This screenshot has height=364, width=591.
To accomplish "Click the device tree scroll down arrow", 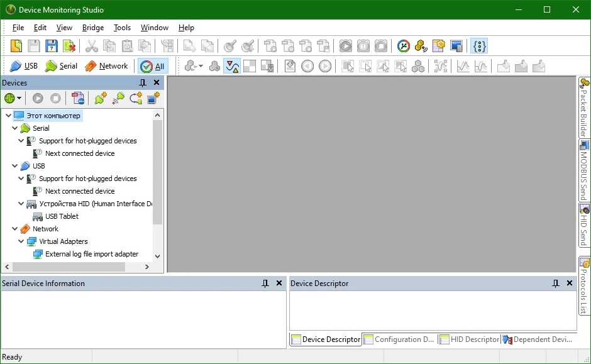I will [158, 256].
